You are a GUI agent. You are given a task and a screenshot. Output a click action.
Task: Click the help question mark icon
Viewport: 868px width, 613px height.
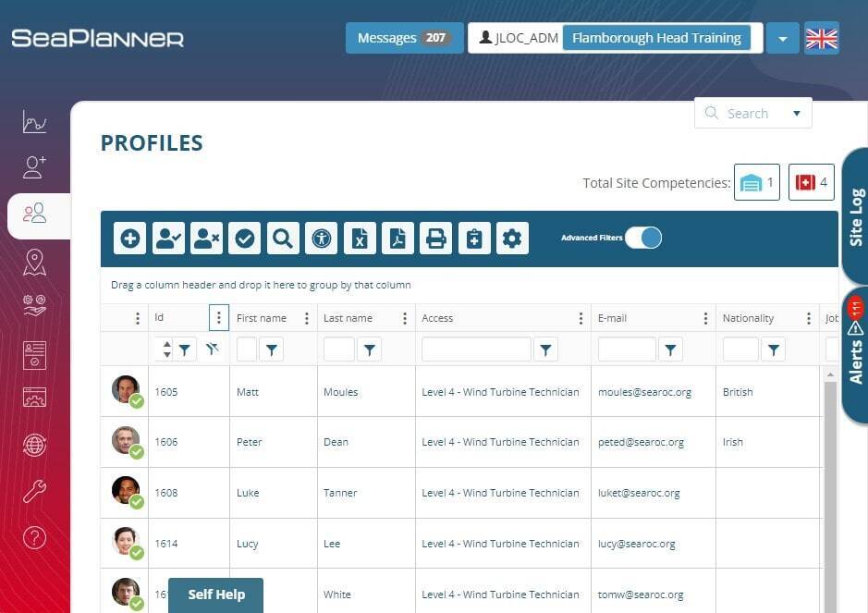[x=33, y=537]
